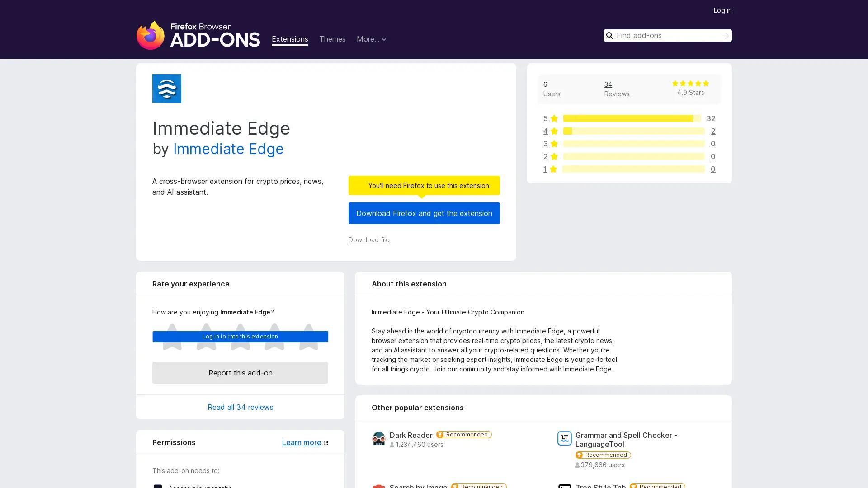
Task: Click the Recommended badge beside Dark Reader
Action: [463, 434]
